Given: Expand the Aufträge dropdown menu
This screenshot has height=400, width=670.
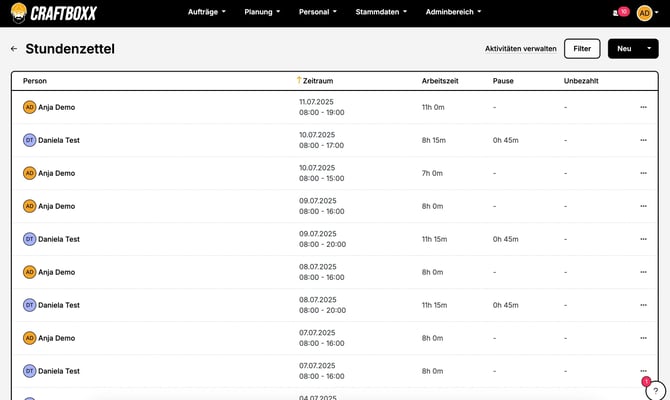Looking at the screenshot, I should pyautogui.click(x=207, y=12).
